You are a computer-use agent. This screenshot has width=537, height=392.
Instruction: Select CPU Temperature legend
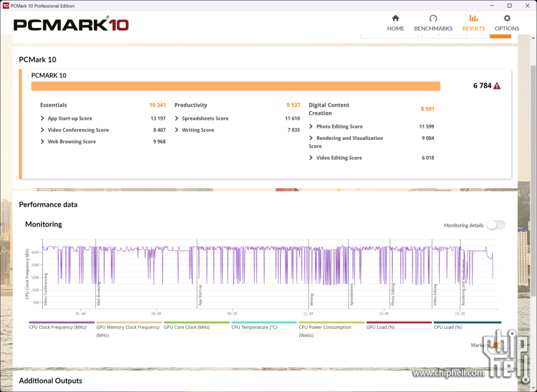click(264, 326)
